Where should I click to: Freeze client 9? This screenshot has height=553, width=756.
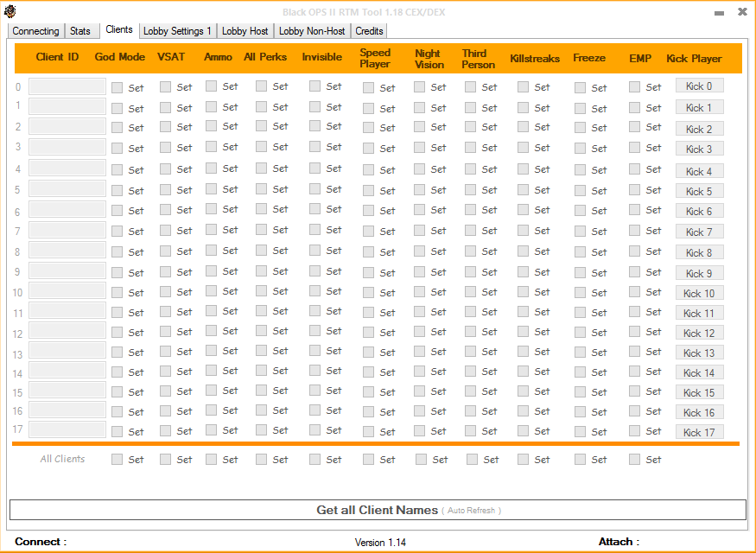coord(580,273)
